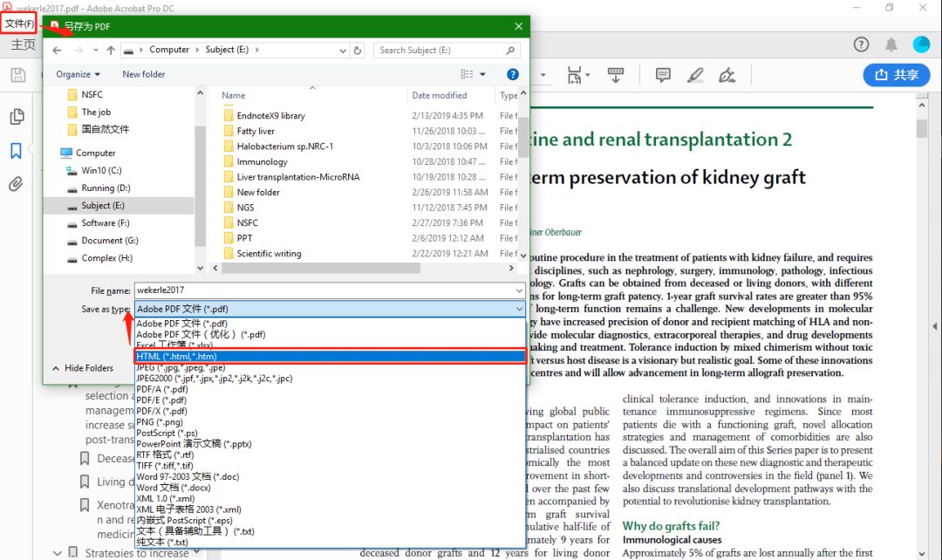Click the read mode download-arrow icon
This screenshot has height=560, width=942.
[616, 75]
